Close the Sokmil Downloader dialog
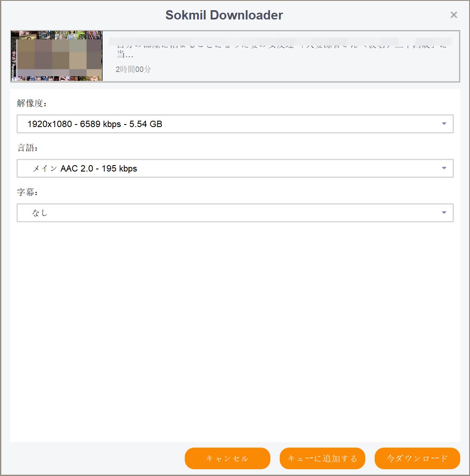 click(x=453, y=15)
